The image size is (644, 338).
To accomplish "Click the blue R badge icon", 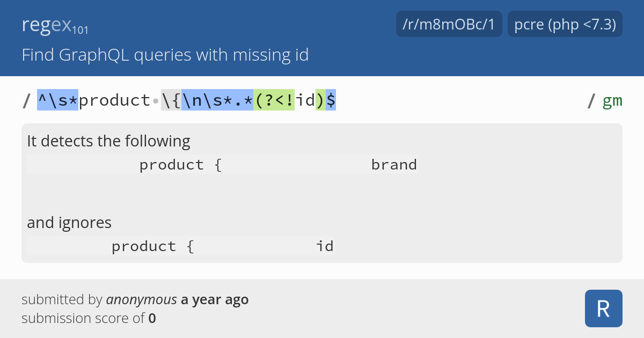I will (604, 308).
